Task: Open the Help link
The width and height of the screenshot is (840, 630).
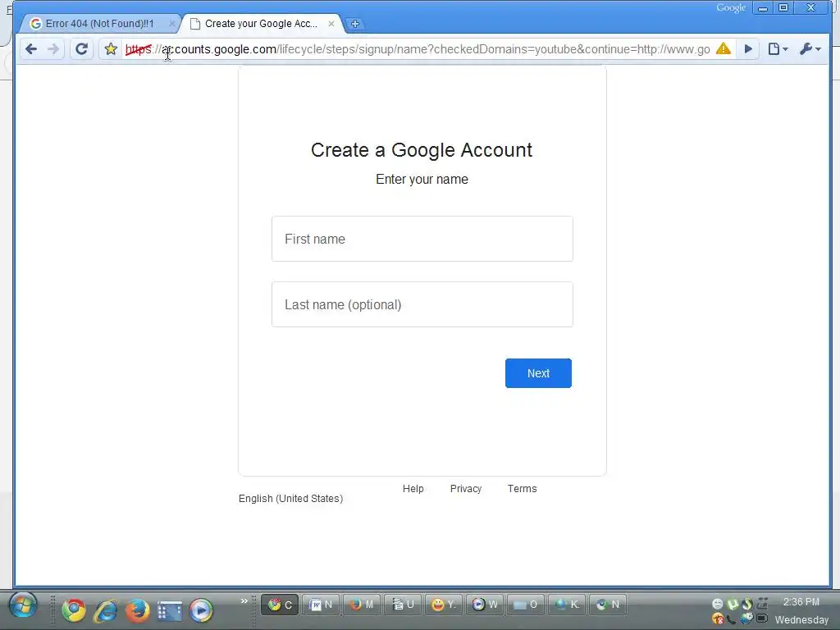Action: click(x=413, y=489)
